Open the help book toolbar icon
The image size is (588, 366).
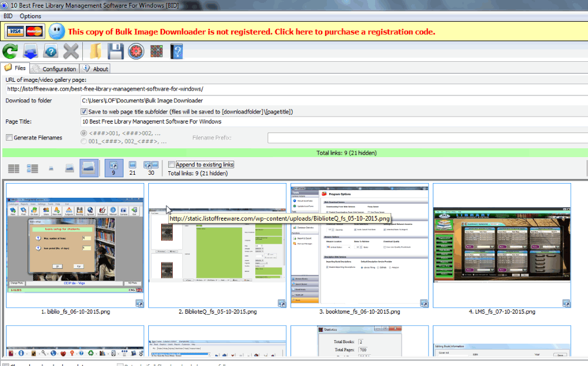tap(176, 51)
